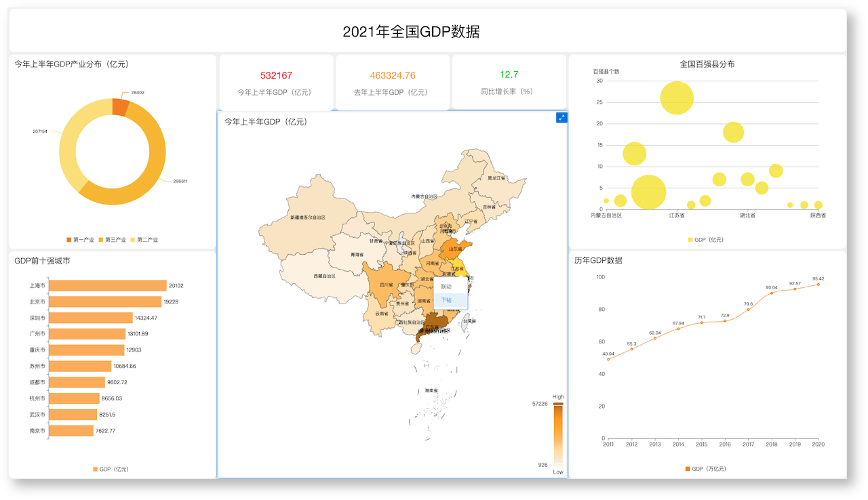868x500 pixels.
Task: Click the 532167 今年上半年GDP card
Action: click(276, 83)
